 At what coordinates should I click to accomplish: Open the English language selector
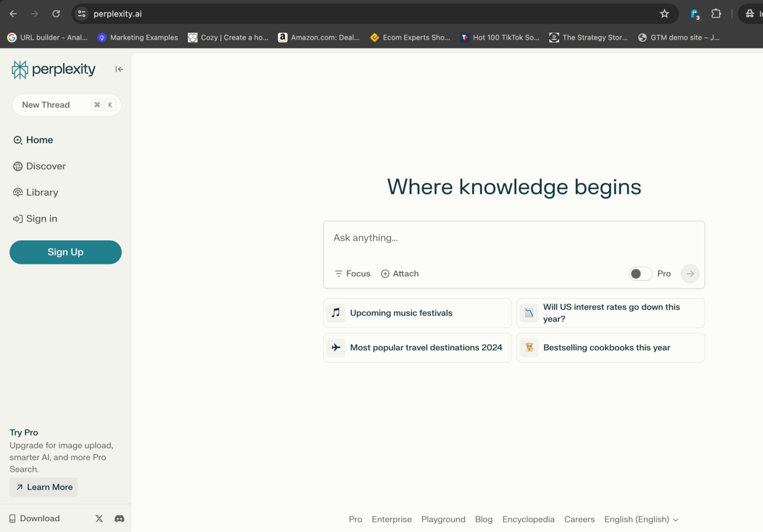pos(641,519)
